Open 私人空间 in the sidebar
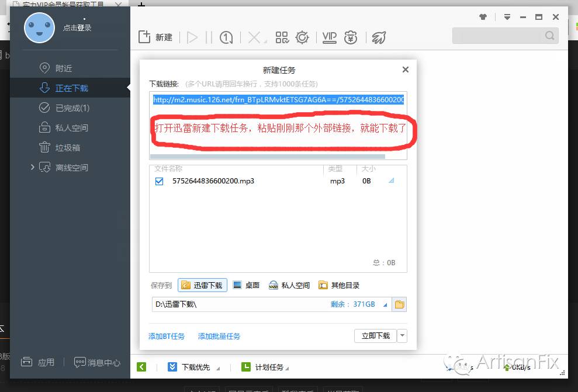Screen dimensions: 578x392 (64, 128)
